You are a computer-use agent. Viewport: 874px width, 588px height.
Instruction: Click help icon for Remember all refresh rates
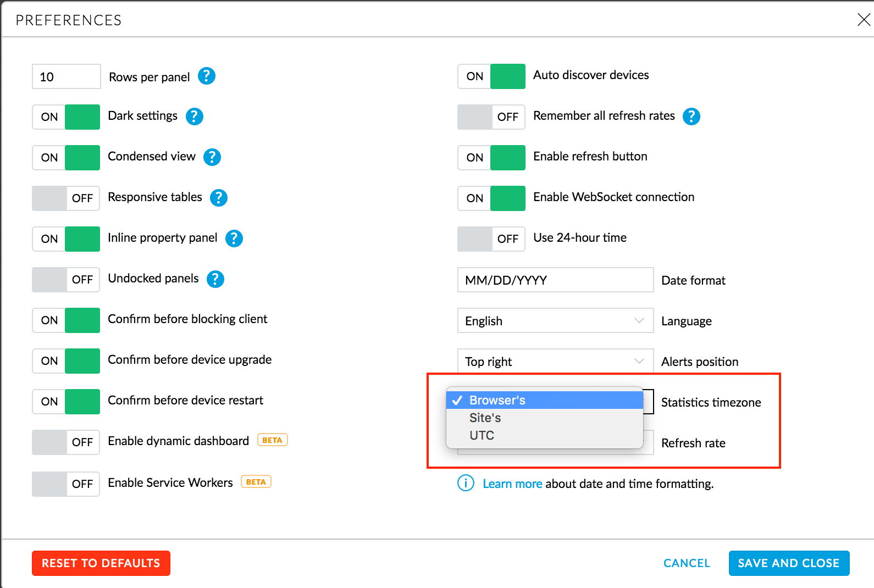click(x=692, y=117)
